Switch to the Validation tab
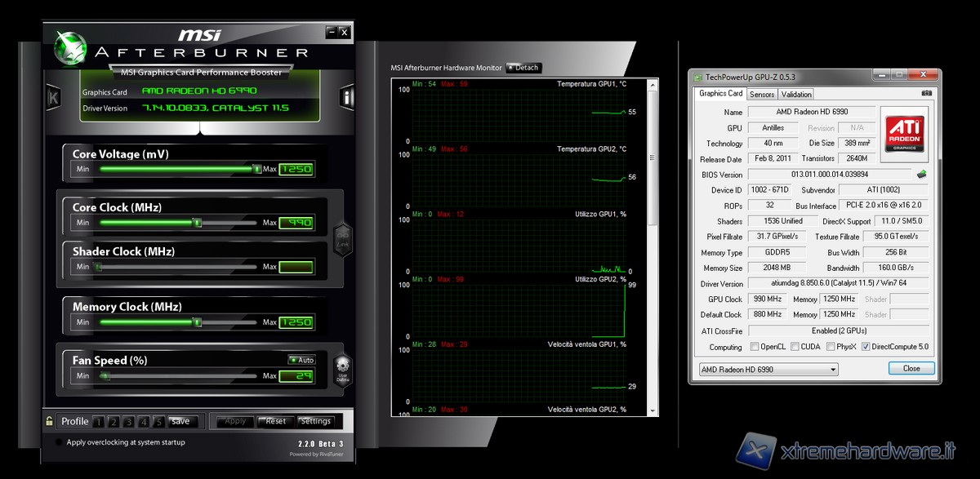 [x=796, y=94]
